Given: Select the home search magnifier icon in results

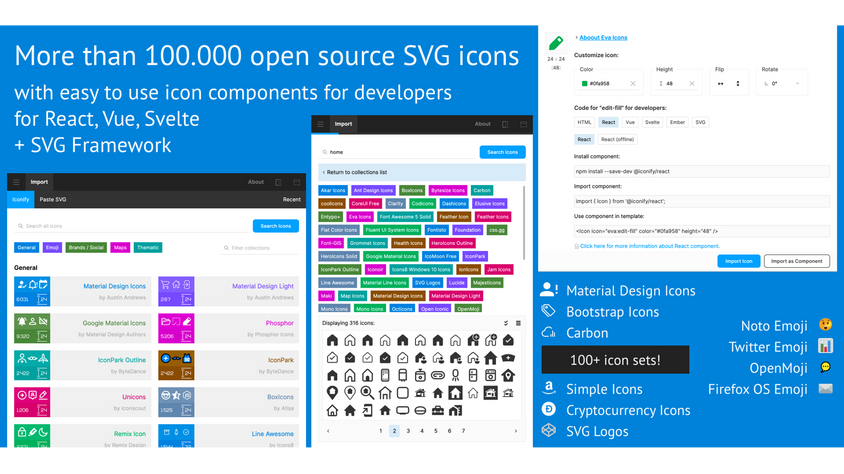Looking at the screenshot, I should (367, 393).
